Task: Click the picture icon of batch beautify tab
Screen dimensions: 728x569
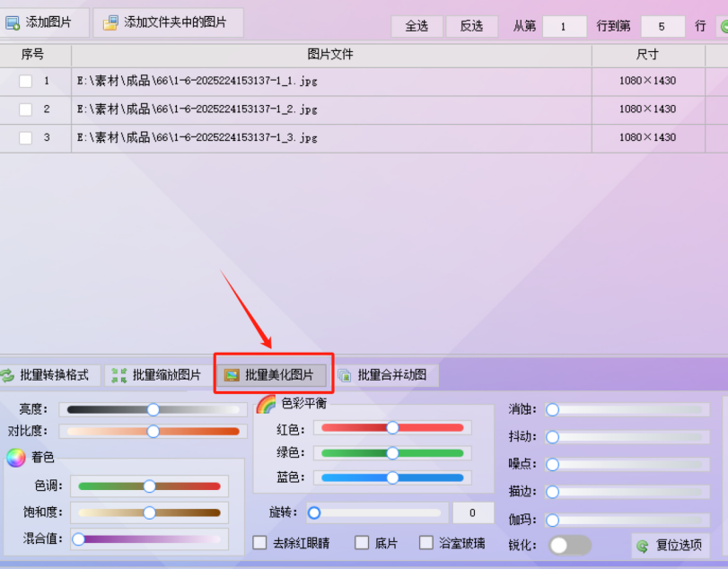Action: [232, 375]
